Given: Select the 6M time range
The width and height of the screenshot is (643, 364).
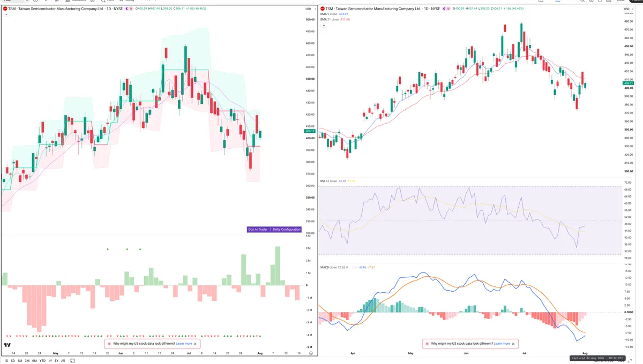Looking at the screenshot, I should point(34,361).
